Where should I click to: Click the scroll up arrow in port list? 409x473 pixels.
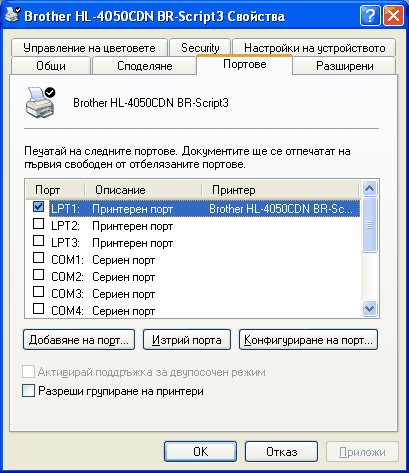[x=369, y=189]
